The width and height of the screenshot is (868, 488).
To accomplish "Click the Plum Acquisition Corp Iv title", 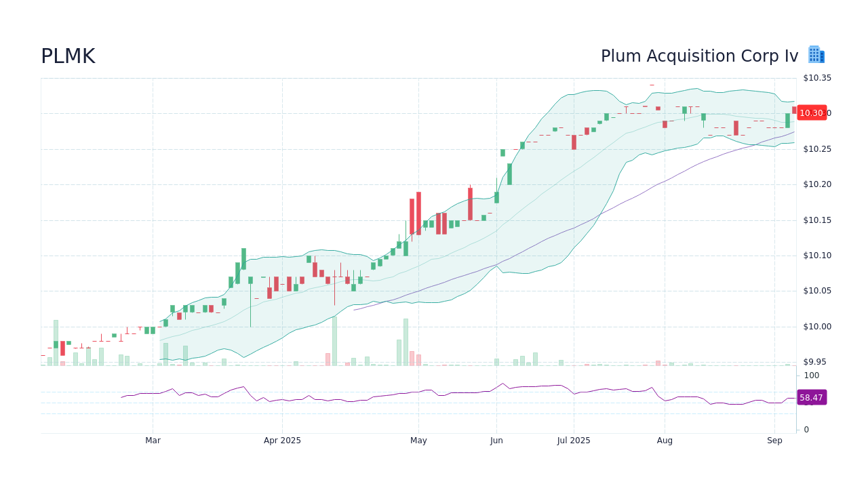I will 699,56.
